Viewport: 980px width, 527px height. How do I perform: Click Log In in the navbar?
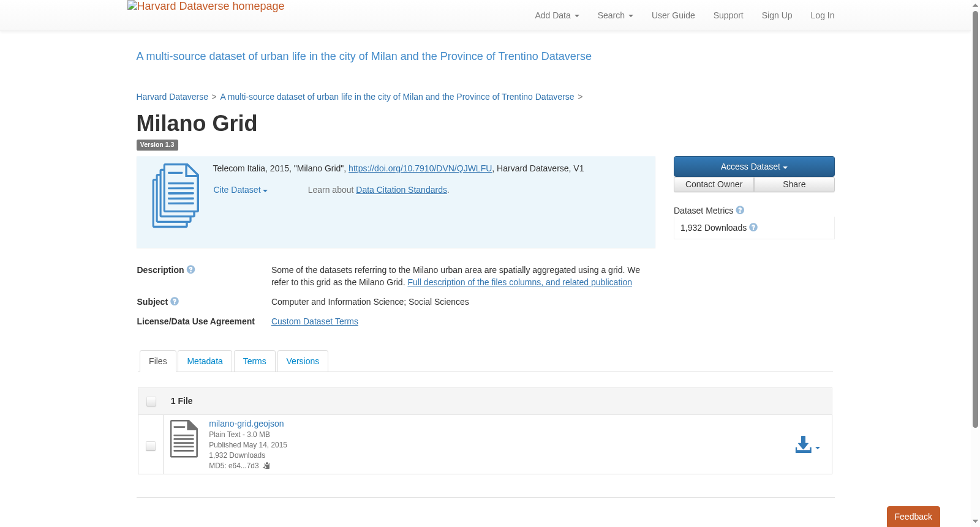point(823,15)
